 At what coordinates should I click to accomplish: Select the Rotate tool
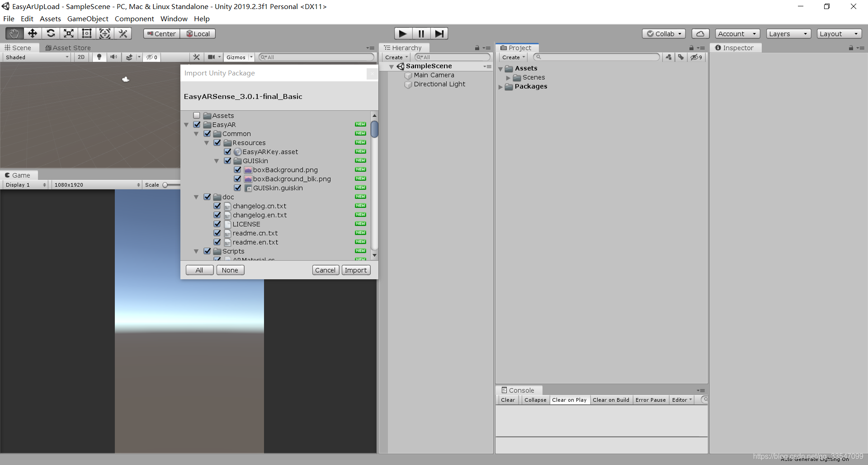[x=51, y=33]
